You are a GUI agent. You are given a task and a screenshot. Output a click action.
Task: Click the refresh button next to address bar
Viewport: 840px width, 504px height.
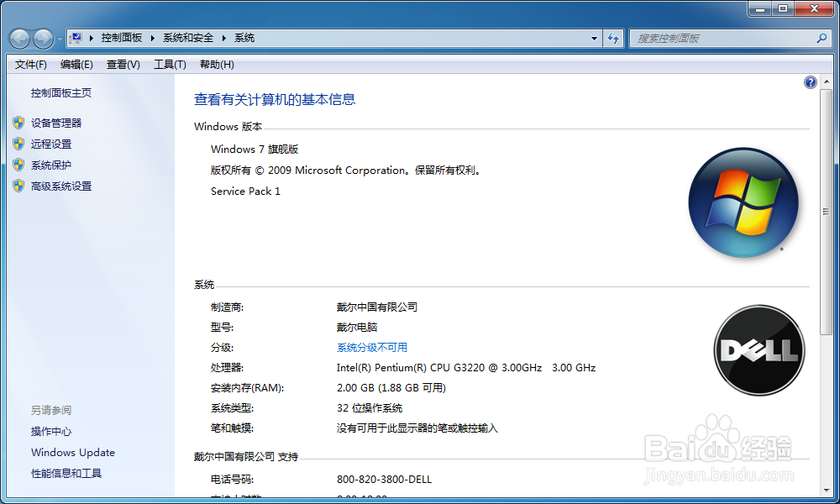tap(613, 39)
